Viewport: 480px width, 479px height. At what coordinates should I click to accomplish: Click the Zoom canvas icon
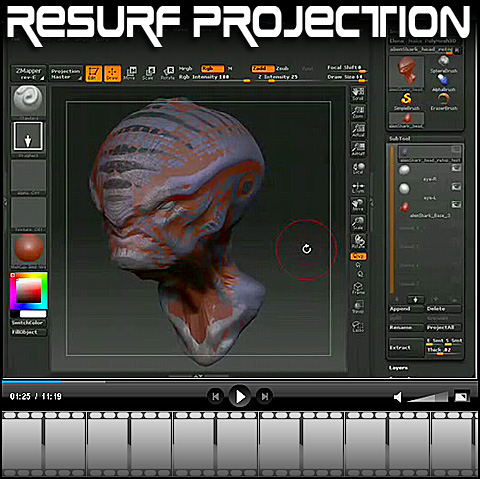click(x=358, y=112)
